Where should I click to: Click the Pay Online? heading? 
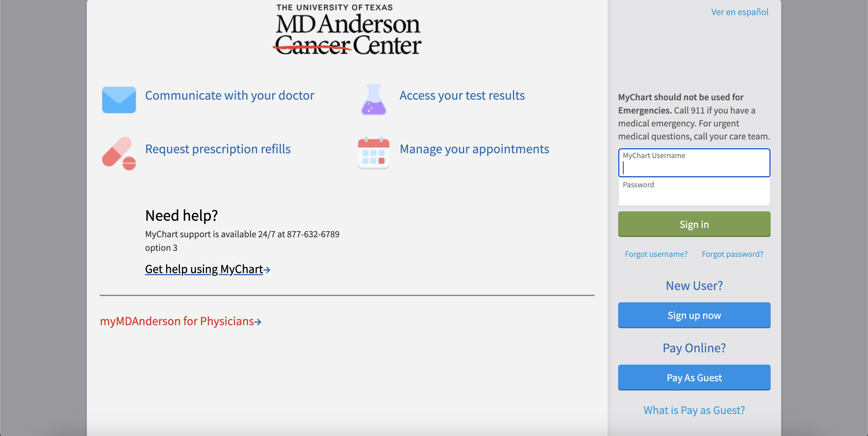tap(694, 348)
